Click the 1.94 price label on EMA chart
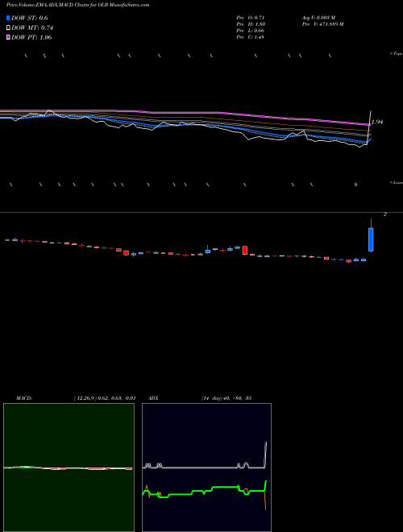 point(377,122)
